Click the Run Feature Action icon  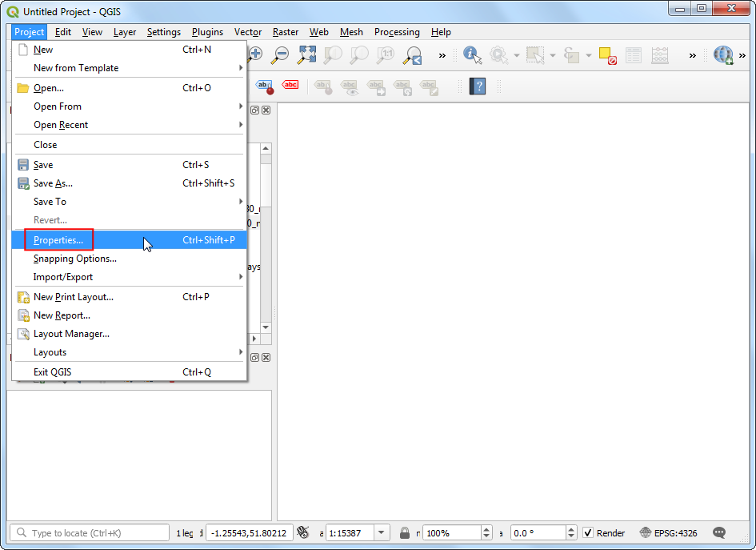pos(499,55)
